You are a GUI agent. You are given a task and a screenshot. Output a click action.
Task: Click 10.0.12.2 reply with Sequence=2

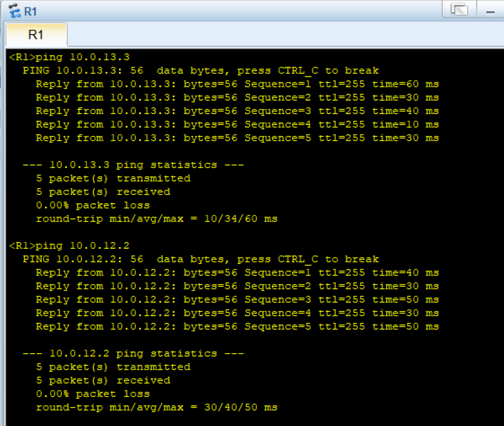coord(237,286)
